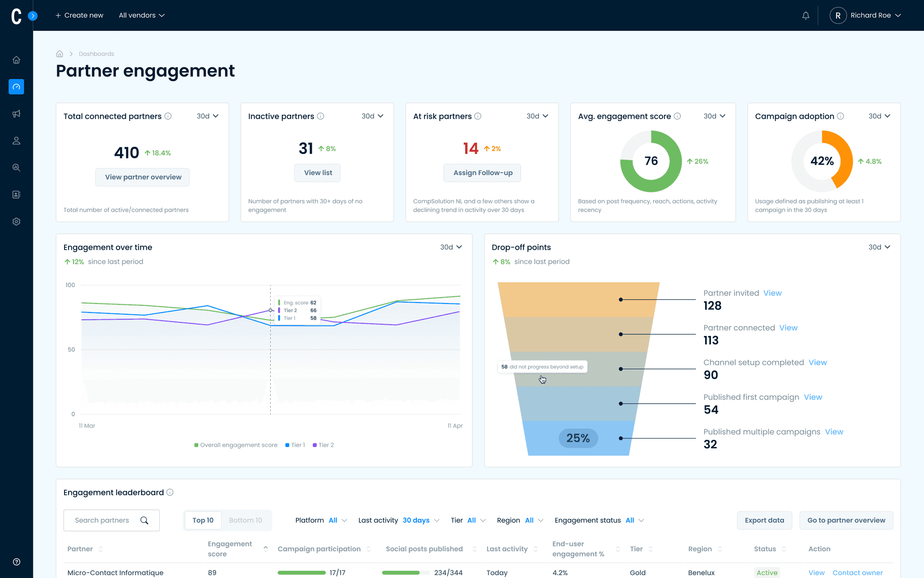The height and width of the screenshot is (578, 924).
Task: Open the help question mark icon
Action: [16, 562]
